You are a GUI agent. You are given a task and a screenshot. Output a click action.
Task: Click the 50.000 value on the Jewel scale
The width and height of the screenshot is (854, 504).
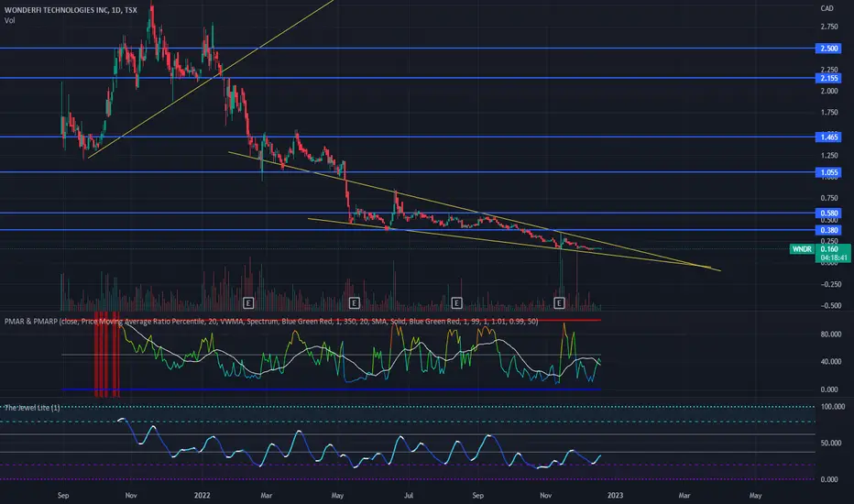(x=830, y=444)
